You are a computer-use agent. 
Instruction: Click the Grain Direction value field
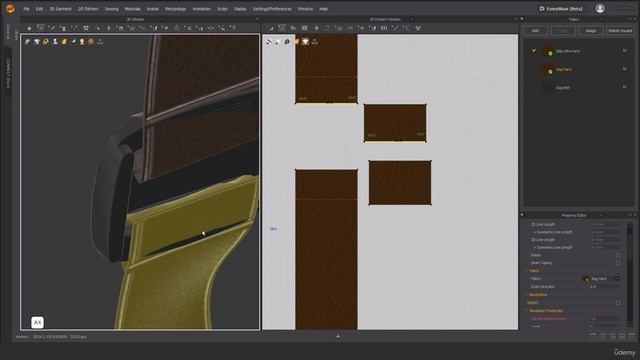coord(605,287)
